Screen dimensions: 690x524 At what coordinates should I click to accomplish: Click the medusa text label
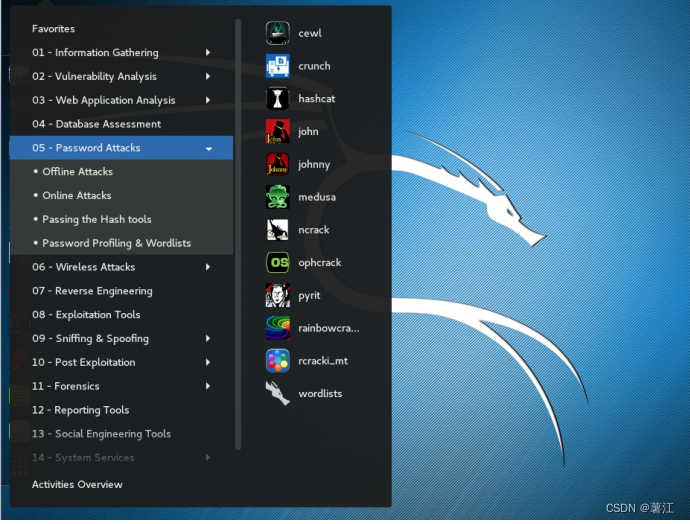[317, 197]
